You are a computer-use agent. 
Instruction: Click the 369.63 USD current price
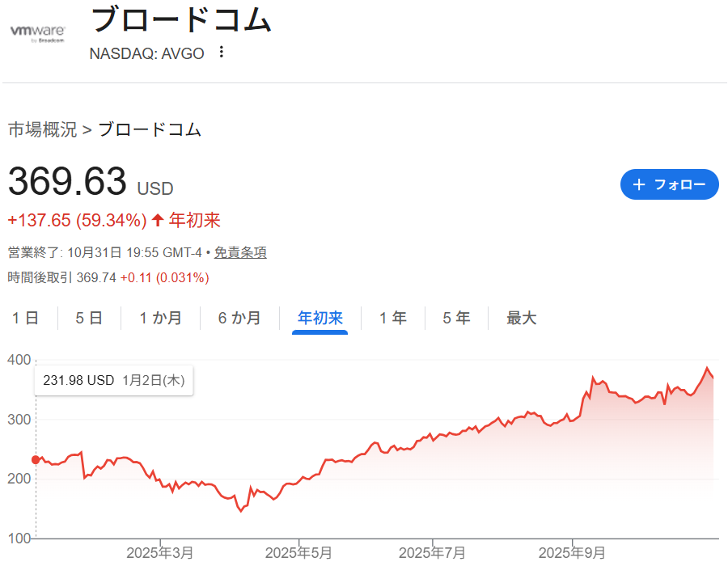click(68, 182)
